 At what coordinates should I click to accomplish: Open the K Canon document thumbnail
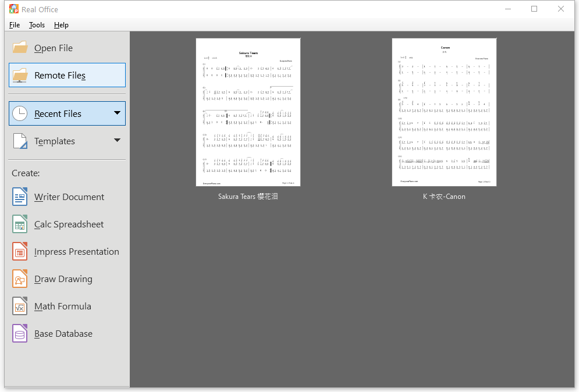444,112
